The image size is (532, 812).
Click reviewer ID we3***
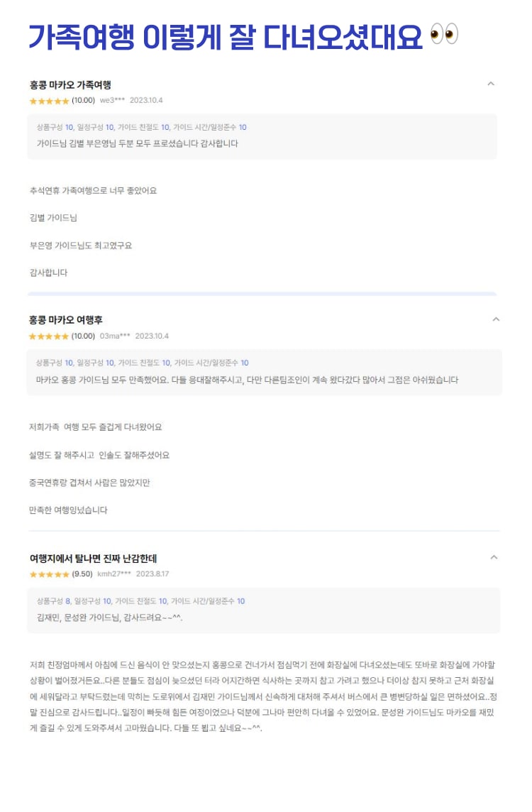tap(112, 101)
